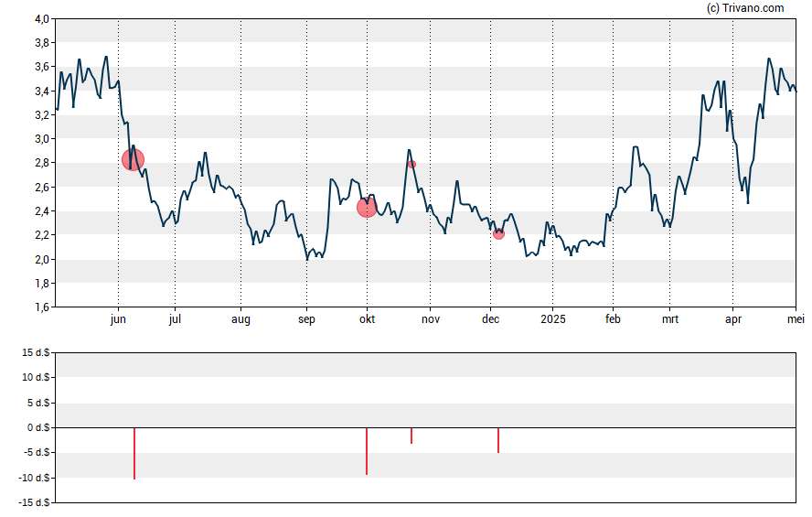Click the '10 d.$' axis label
812x517 pixels.
coord(36,377)
